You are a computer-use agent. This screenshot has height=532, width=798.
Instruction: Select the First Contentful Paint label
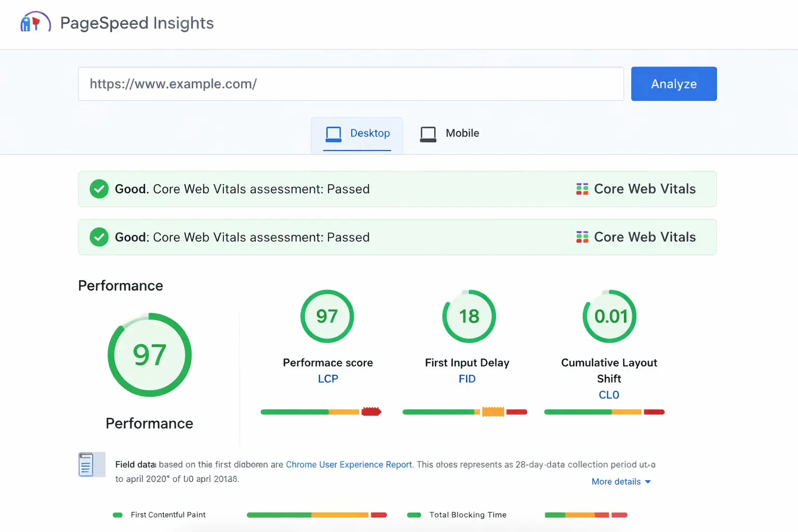coord(168,515)
